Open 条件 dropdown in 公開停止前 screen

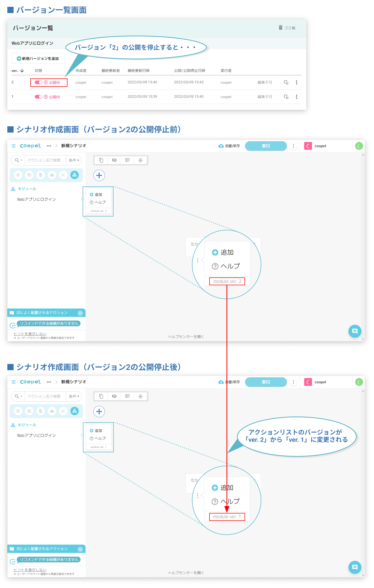74,160
